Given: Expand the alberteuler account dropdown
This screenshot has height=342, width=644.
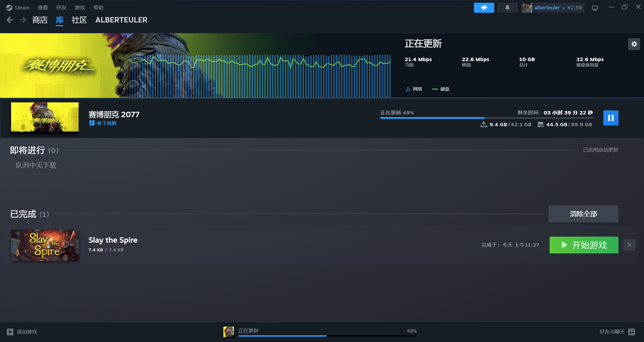Looking at the screenshot, I should point(550,7).
